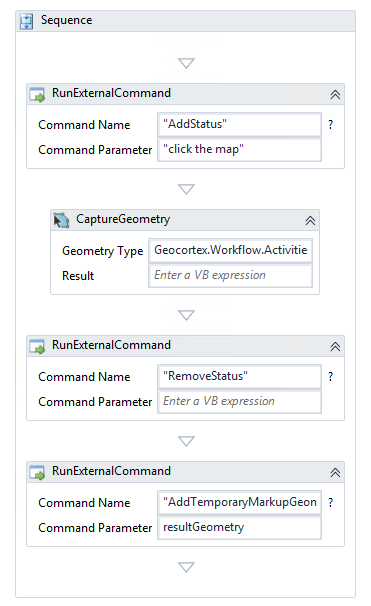Collapse the CaptureGeometry activity
The width and height of the screenshot is (371, 606).
(x=310, y=220)
